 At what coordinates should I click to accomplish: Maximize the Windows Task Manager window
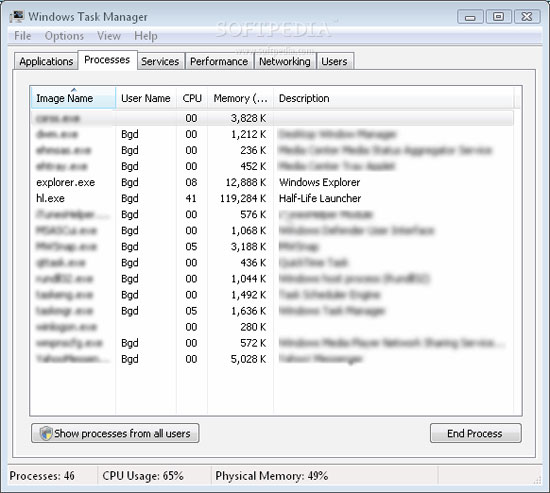[498, 16]
